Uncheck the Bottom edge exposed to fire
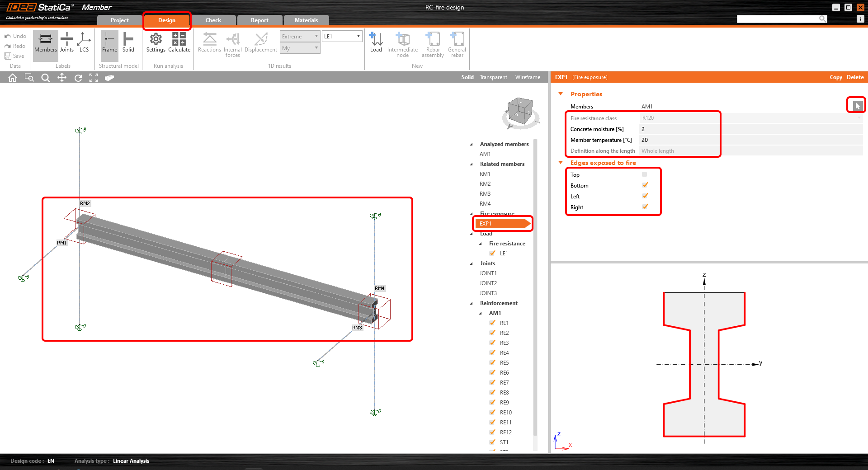This screenshot has height=470, width=868. (645, 185)
